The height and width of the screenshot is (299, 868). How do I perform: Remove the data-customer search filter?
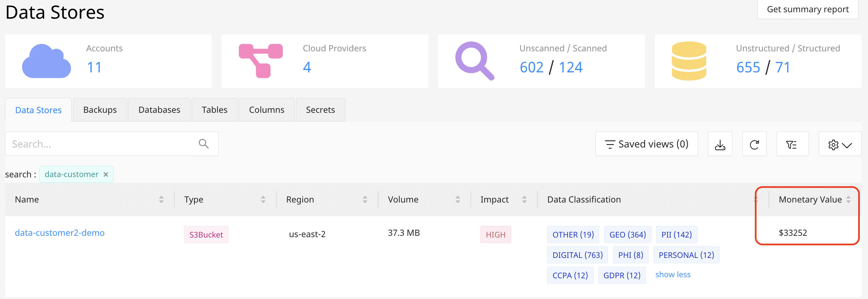point(106,174)
